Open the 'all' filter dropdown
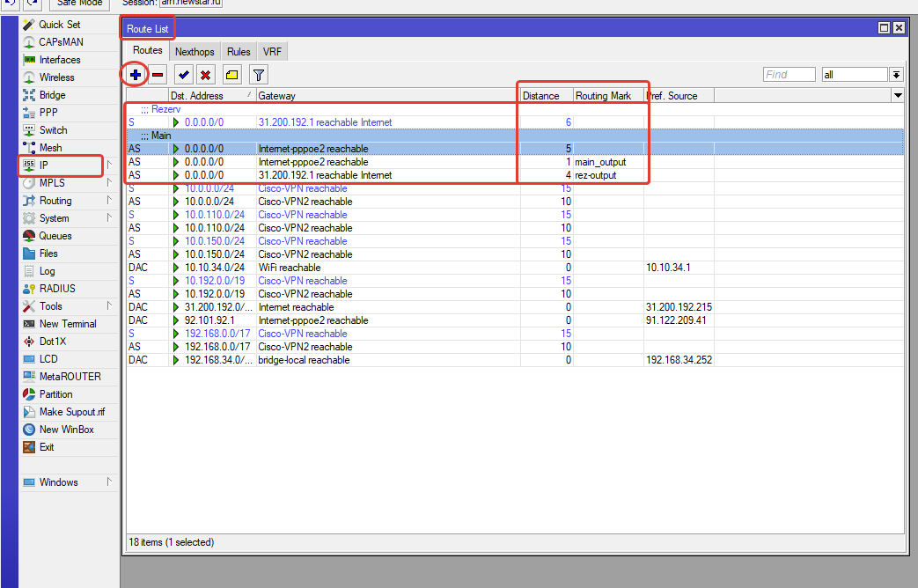 click(897, 75)
